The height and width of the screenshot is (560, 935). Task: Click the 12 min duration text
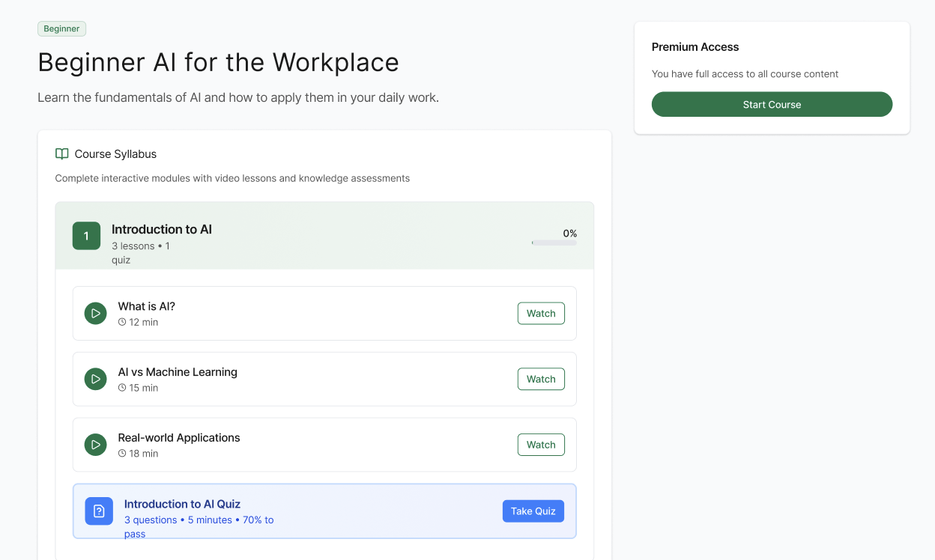[144, 323]
